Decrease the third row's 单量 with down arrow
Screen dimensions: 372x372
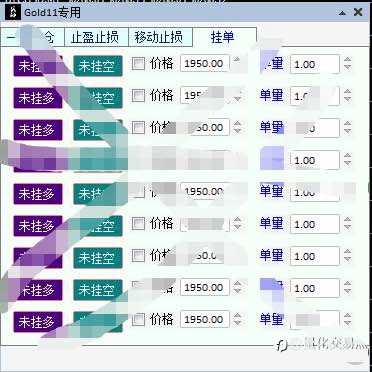[348, 131]
